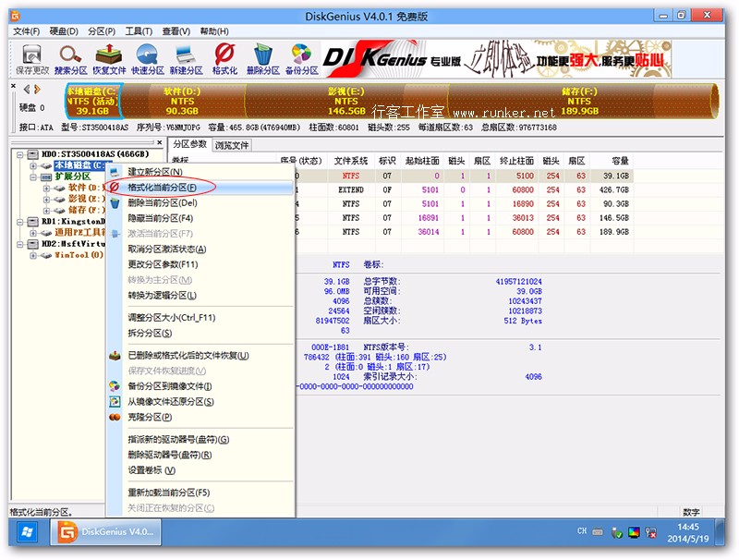Click the 格式化 (Format) toolbar icon
The width and height of the screenshot is (739, 560).
[224, 59]
